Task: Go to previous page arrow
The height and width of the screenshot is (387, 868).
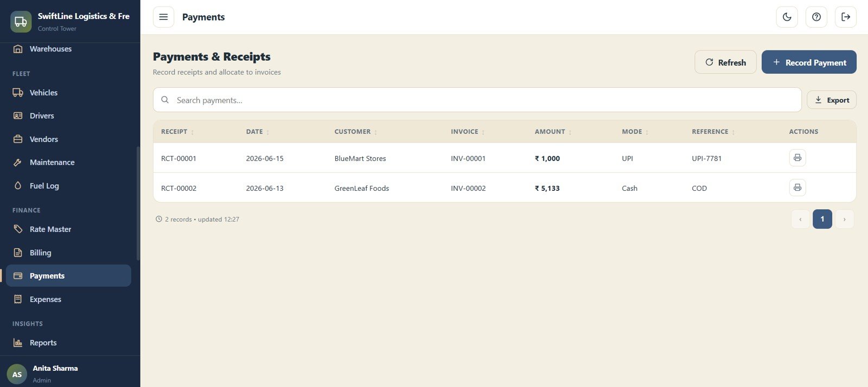Action: point(800,219)
